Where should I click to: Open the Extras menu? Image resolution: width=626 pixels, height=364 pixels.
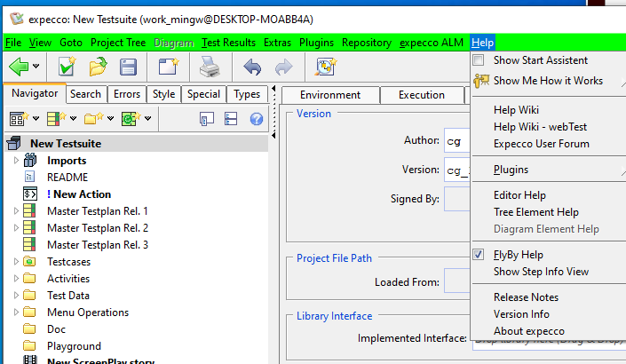[278, 43]
